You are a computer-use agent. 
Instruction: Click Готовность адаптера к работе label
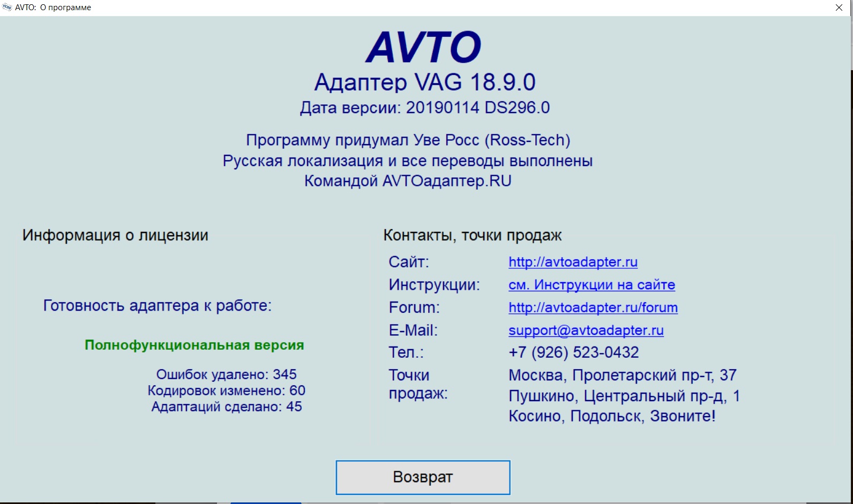pyautogui.click(x=158, y=306)
